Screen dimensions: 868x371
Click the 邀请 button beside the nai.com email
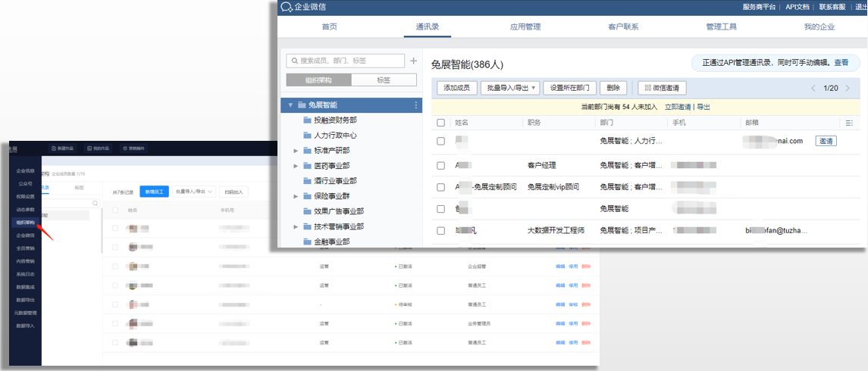point(826,141)
